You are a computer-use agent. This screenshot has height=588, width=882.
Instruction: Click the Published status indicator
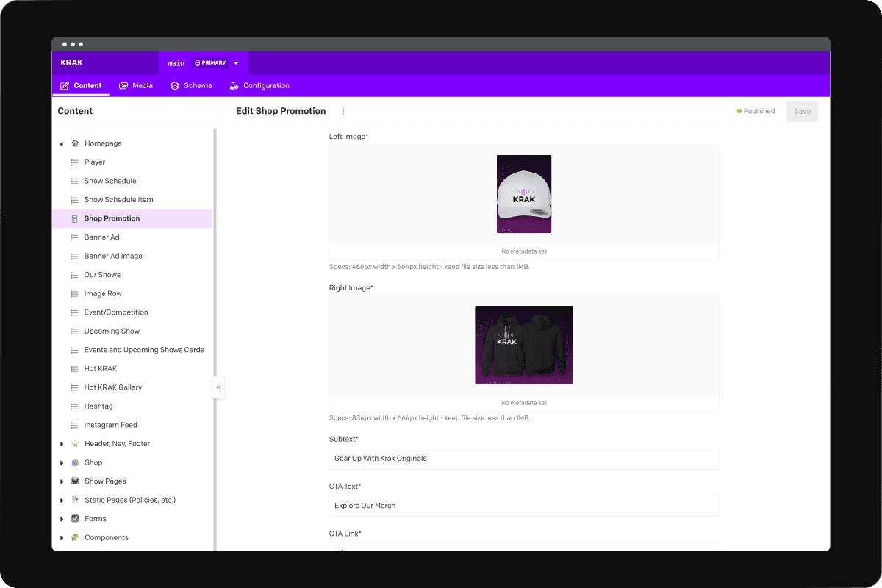[x=756, y=112]
